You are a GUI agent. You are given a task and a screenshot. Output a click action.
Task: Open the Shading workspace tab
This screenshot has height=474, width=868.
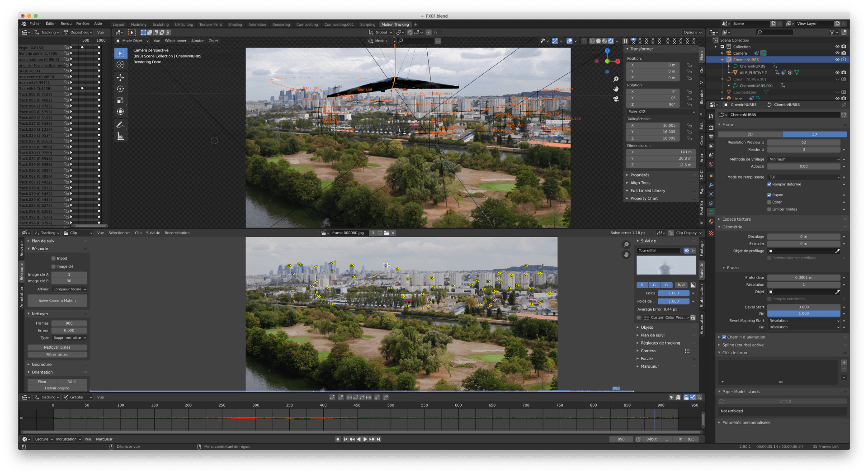click(x=235, y=24)
